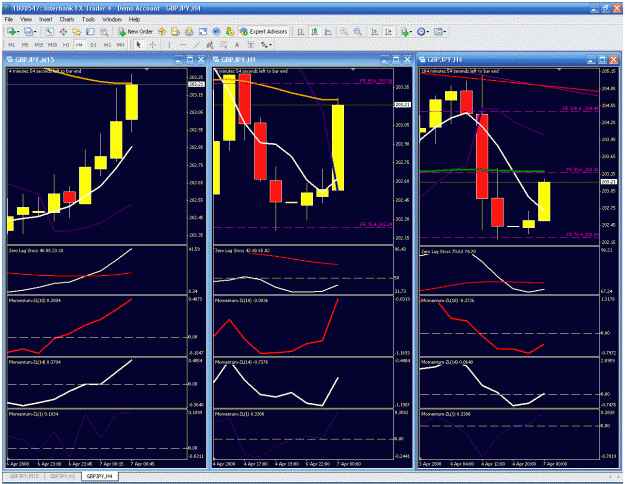
Task: Open the Strategy Tester magnifier icon
Action: tap(104, 31)
